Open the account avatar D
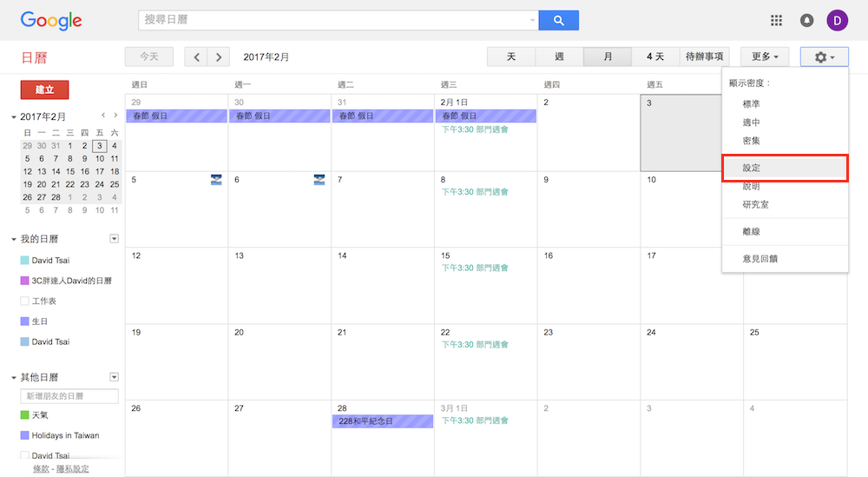The height and width of the screenshot is (477, 868). point(837,21)
